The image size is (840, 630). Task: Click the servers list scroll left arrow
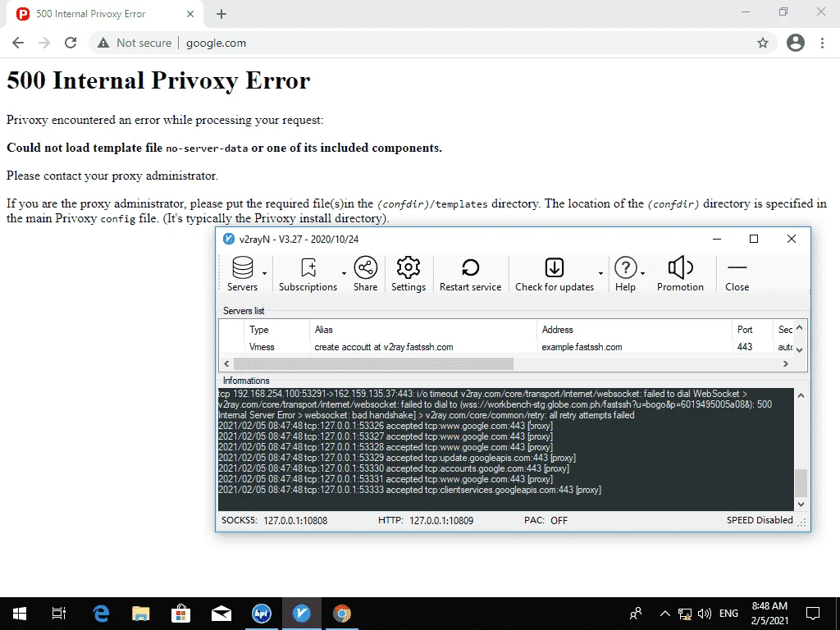pos(226,363)
